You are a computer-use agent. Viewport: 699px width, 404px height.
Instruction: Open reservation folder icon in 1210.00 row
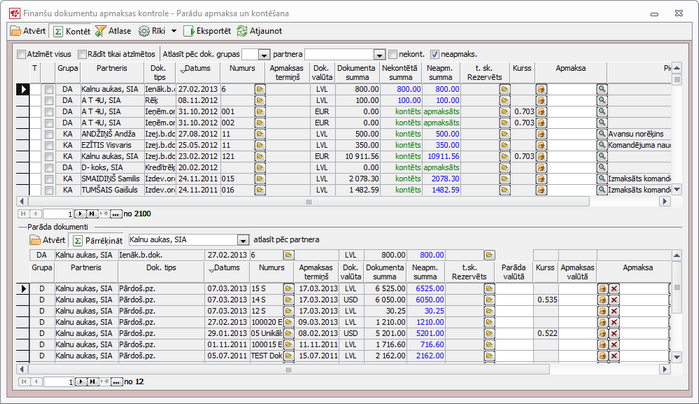pyautogui.click(x=489, y=322)
